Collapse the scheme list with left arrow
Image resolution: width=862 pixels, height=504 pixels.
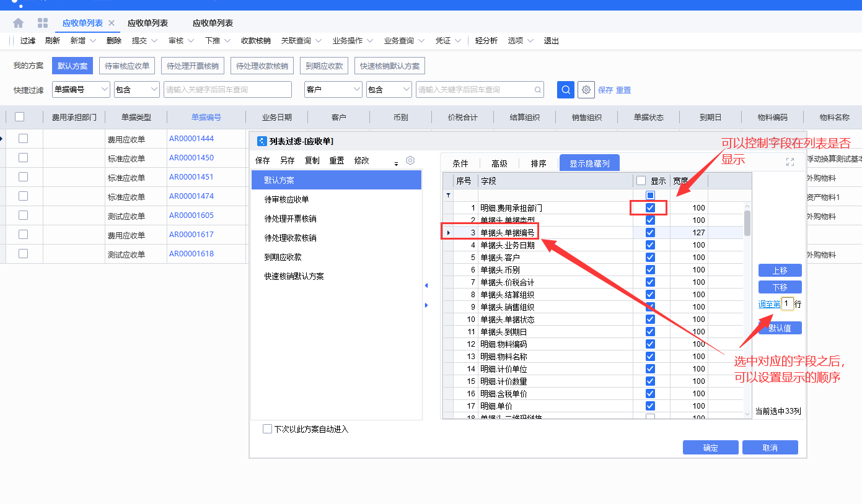pos(426,285)
